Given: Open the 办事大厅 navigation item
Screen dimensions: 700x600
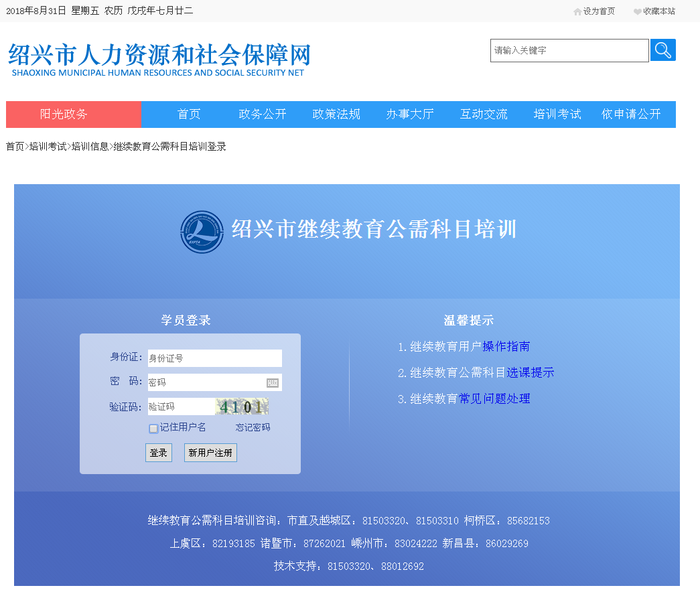Looking at the screenshot, I should point(410,115).
